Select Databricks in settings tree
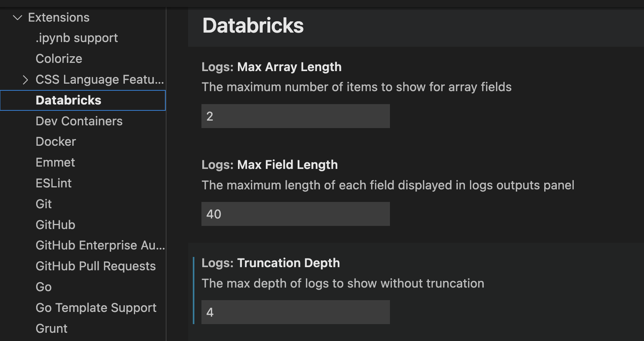Screen dimensions: 644x341 pyautogui.click(x=83, y=101)
